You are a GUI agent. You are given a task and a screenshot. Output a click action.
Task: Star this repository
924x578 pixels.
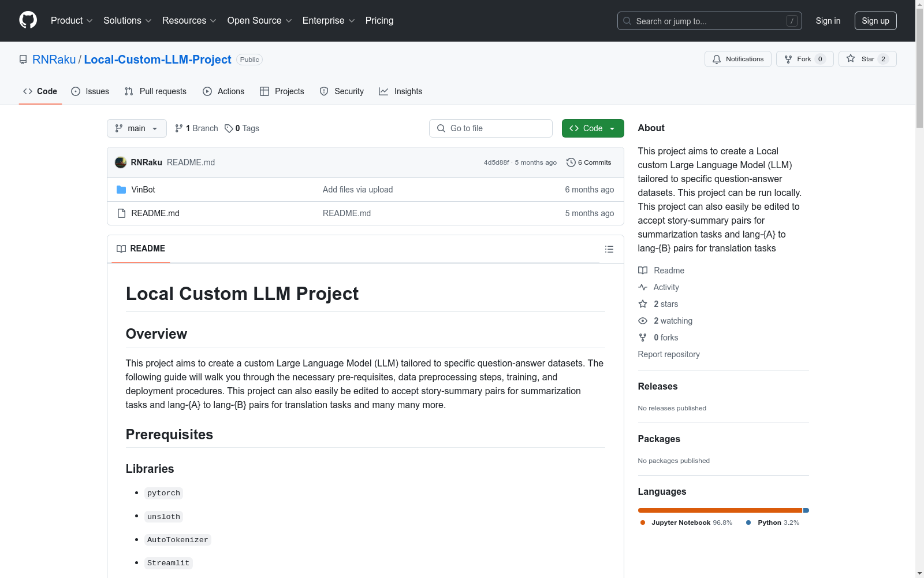tap(867, 59)
